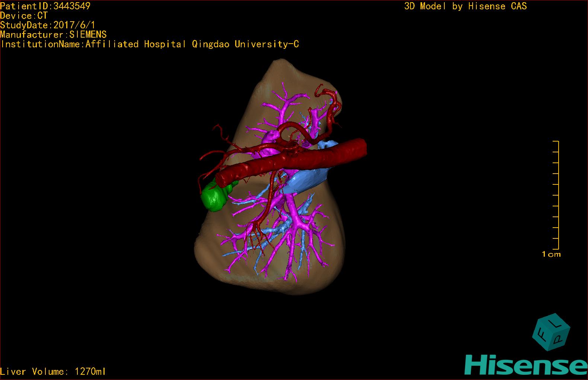Click the StudyDate:2017/6/1 text
Image resolution: width=588 pixels, height=380 pixels.
point(48,25)
